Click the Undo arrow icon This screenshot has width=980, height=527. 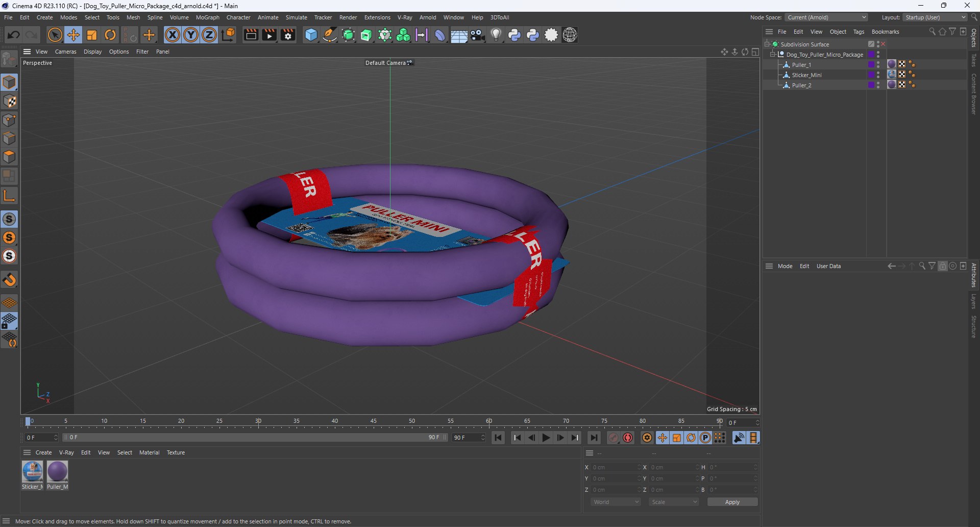[x=14, y=35]
